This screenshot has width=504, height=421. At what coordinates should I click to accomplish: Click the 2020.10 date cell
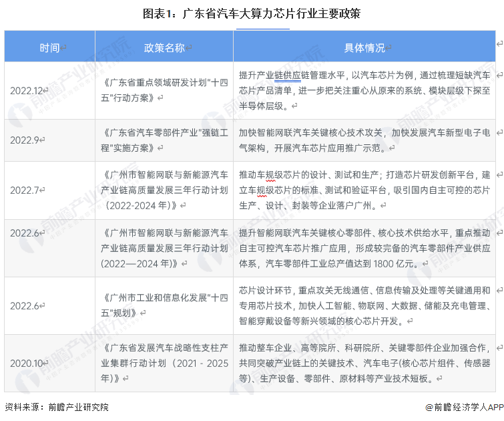(27, 363)
